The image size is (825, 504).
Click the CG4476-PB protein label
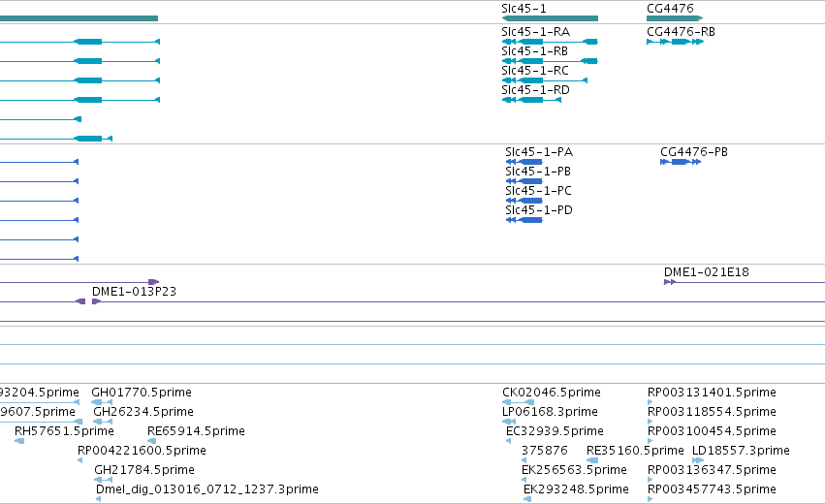pos(694,152)
